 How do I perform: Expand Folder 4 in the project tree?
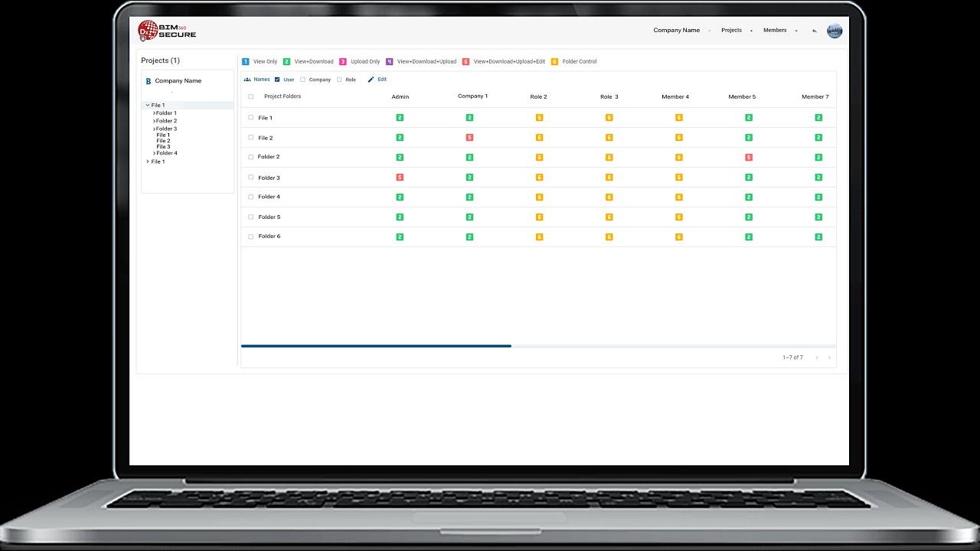155,153
